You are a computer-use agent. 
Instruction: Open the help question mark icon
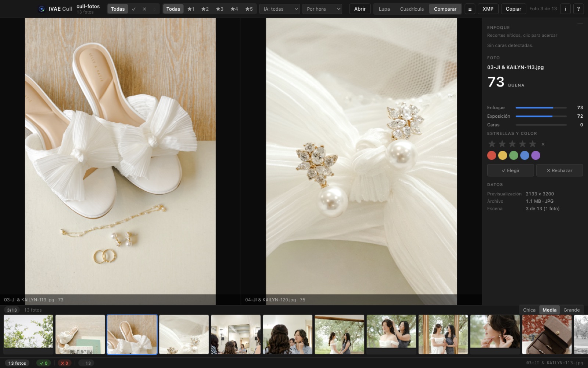coord(578,9)
